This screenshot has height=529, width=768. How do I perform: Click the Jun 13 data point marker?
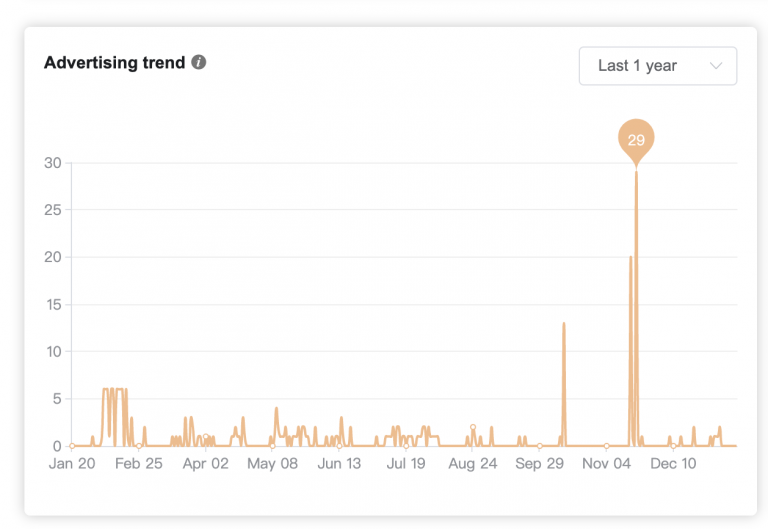click(339, 446)
